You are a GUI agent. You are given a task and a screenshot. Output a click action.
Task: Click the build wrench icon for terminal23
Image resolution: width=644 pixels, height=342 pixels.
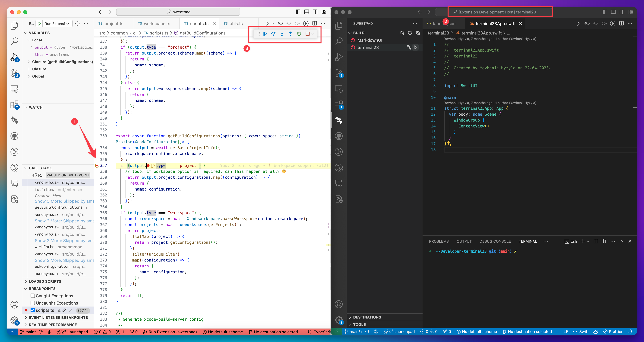click(x=409, y=47)
